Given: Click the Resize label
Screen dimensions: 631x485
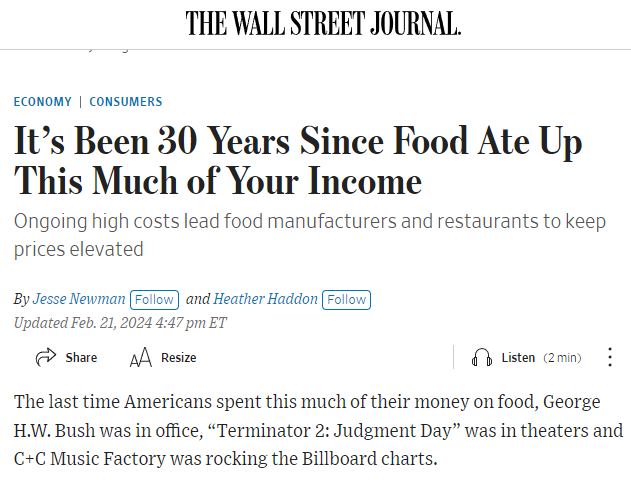Looking at the screenshot, I should pyautogui.click(x=178, y=358).
